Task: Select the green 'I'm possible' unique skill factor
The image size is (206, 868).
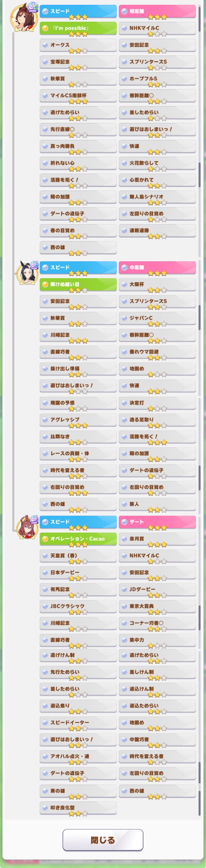Action: [x=78, y=28]
